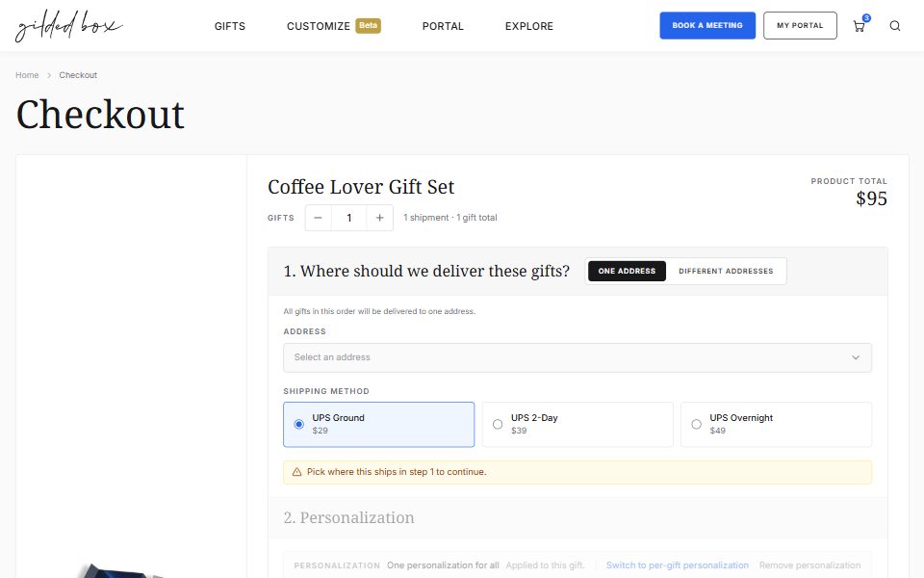Open the Customize menu item

(x=319, y=26)
